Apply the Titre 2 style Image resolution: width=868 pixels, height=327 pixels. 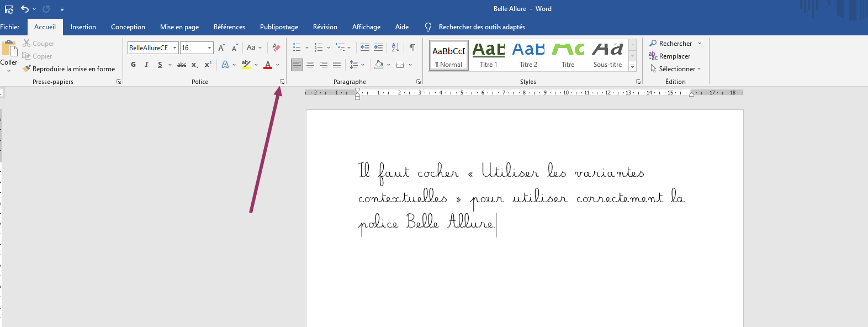[528, 55]
